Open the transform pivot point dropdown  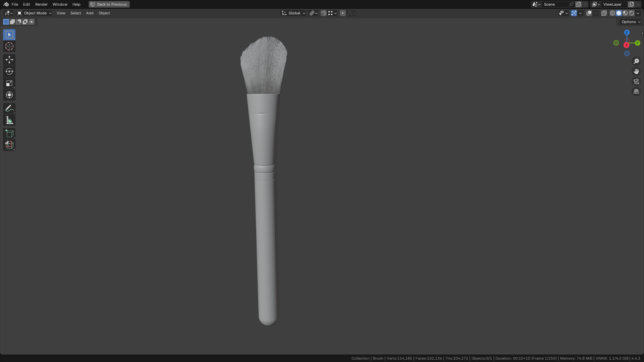coord(313,13)
